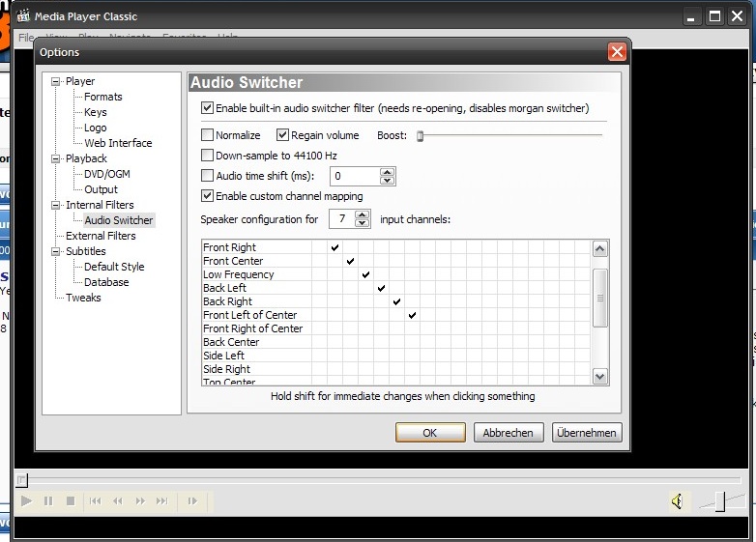The height and width of the screenshot is (542, 756).
Task: Click the Side Right row label
Action: 226,369
